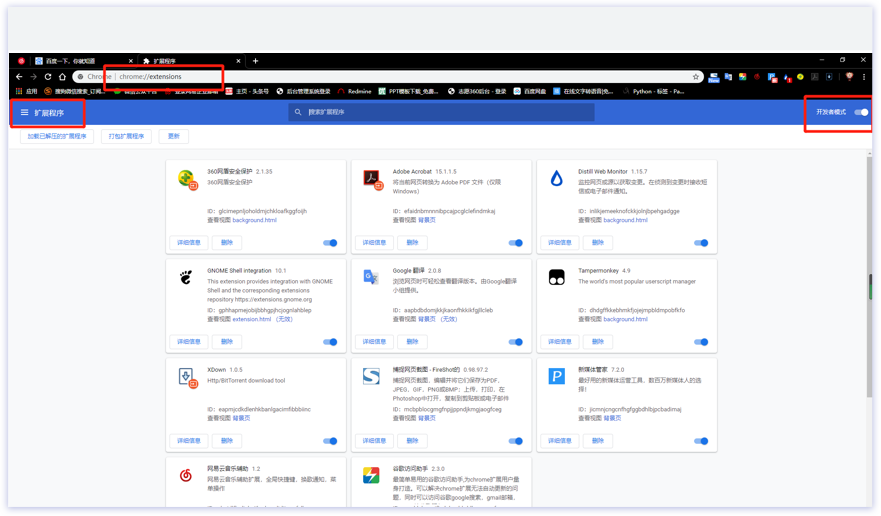Disable the XDown extension toggle
881x516 pixels.
330,441
